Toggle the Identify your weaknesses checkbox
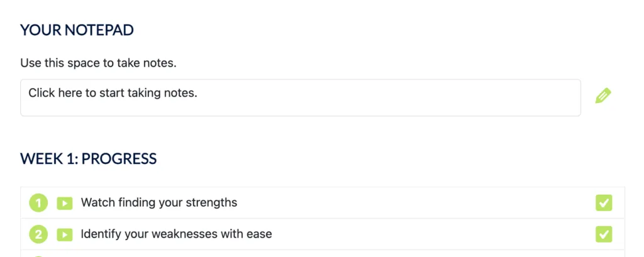This screenshot has height=257, width=644. [604, 234]
